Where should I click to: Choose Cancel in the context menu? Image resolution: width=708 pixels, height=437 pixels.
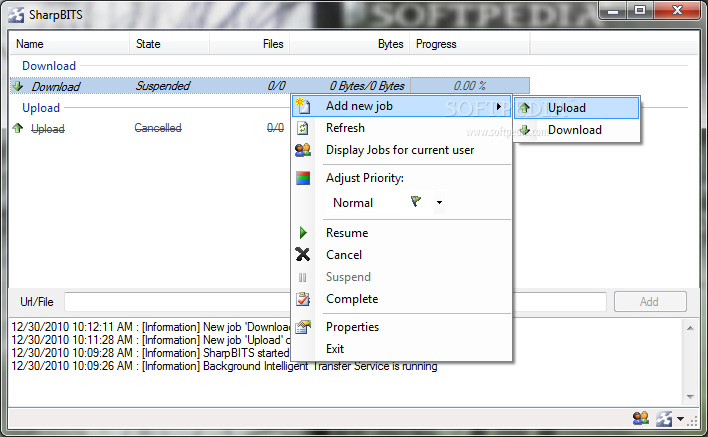(x=401, y=255)
